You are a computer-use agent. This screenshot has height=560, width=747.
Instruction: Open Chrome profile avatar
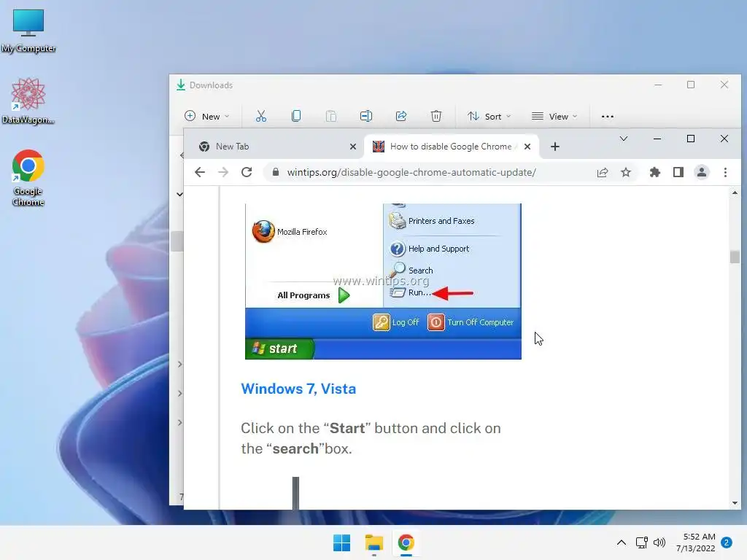point(702,172)
